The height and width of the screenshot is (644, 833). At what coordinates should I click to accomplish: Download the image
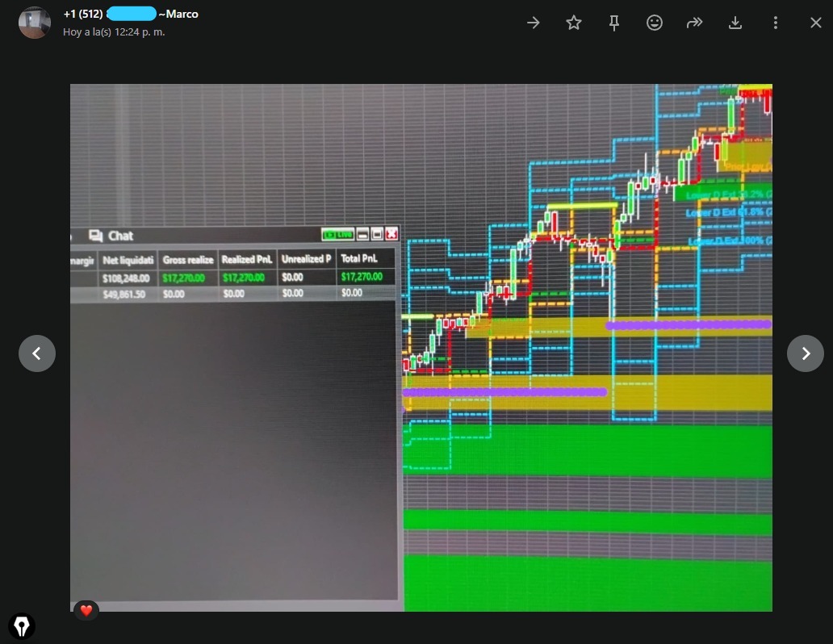point(735,23)
